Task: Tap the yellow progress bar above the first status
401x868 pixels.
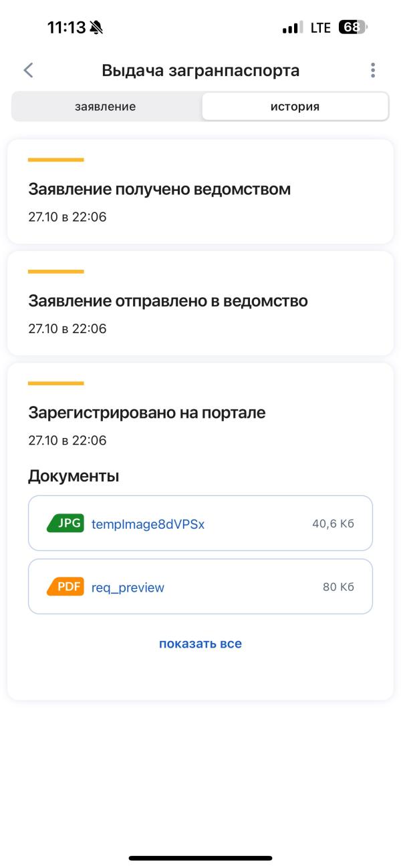Action: coord(55,160)
